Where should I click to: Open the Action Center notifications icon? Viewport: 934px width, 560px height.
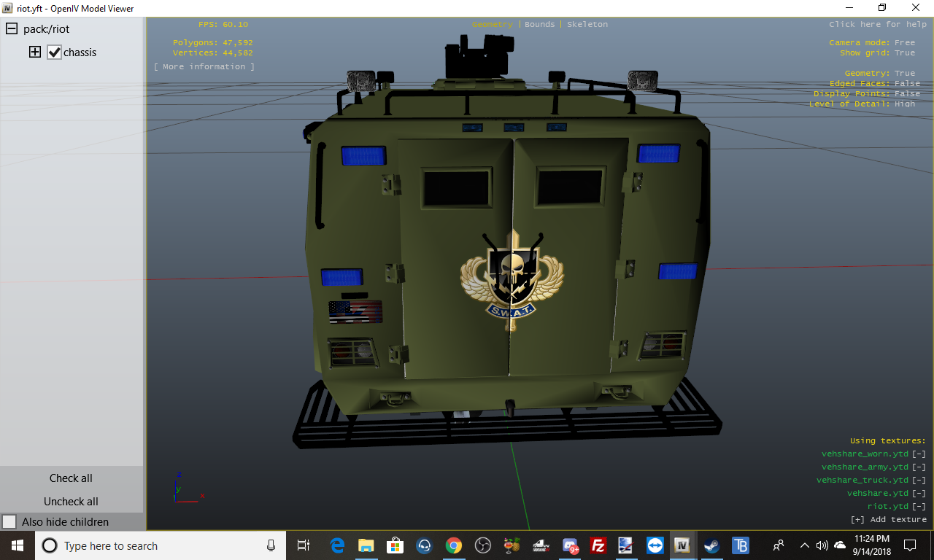click(910, 545)
